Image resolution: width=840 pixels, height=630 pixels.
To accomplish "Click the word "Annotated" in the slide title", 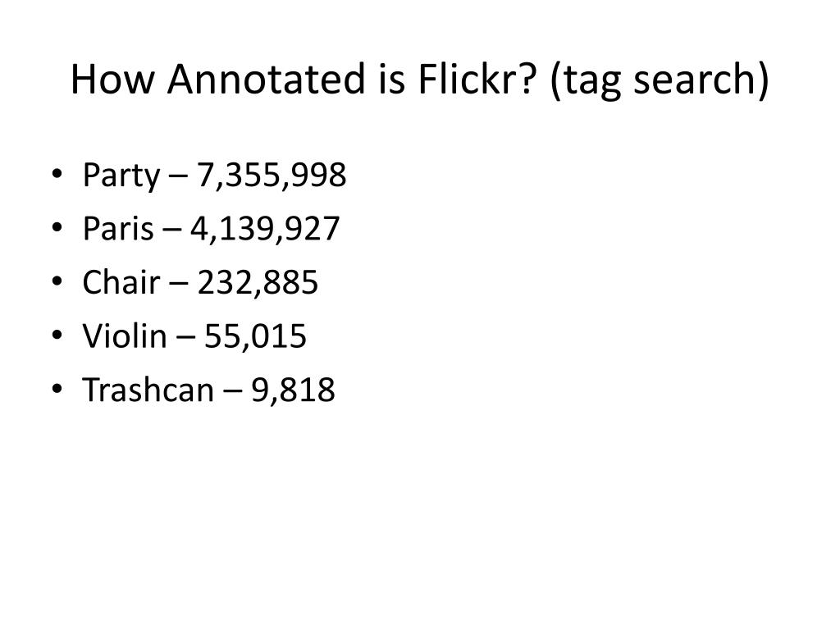I will point(267,80).
